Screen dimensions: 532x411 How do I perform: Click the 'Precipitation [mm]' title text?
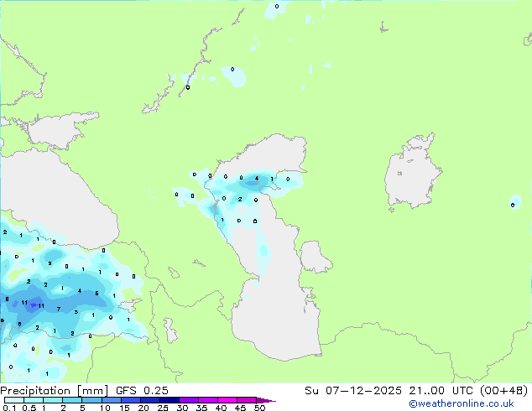55,391
